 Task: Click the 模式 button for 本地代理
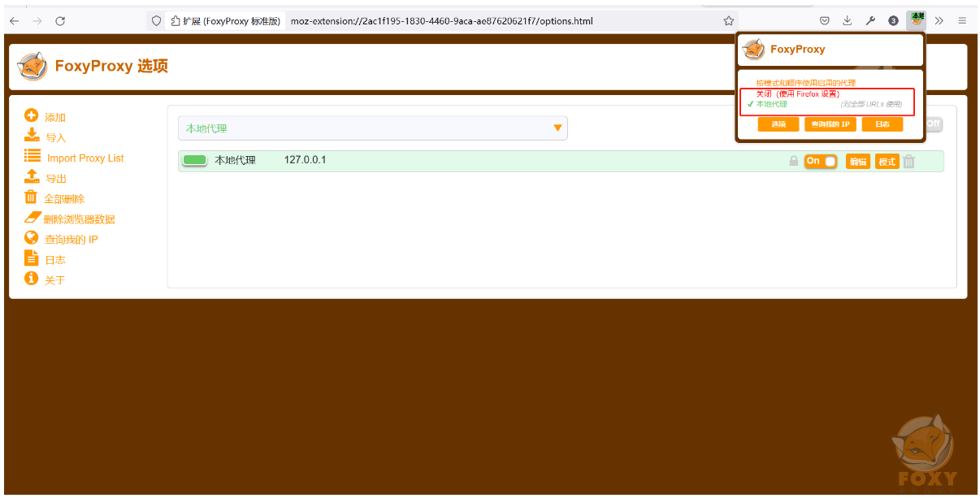point(887,162)
